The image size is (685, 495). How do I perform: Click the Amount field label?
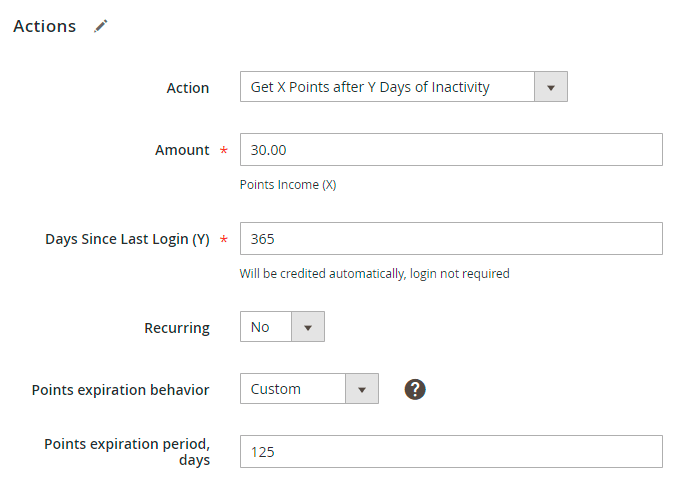coord(182,150)
